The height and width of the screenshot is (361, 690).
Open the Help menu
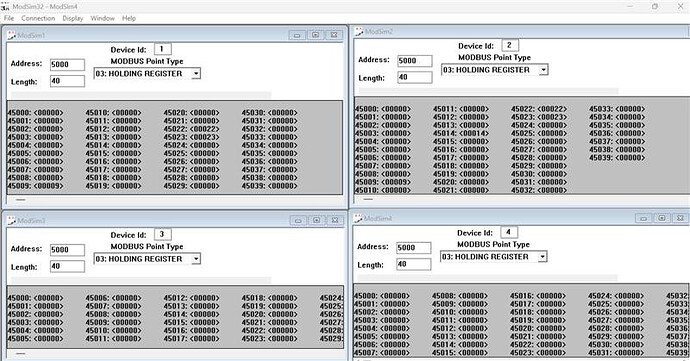[129, 18]
